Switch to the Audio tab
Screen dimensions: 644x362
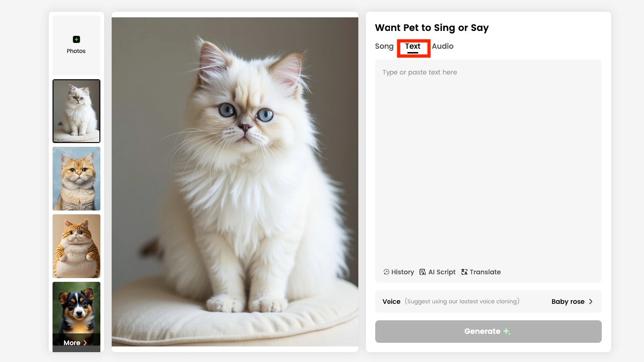[x=442, y=46]
